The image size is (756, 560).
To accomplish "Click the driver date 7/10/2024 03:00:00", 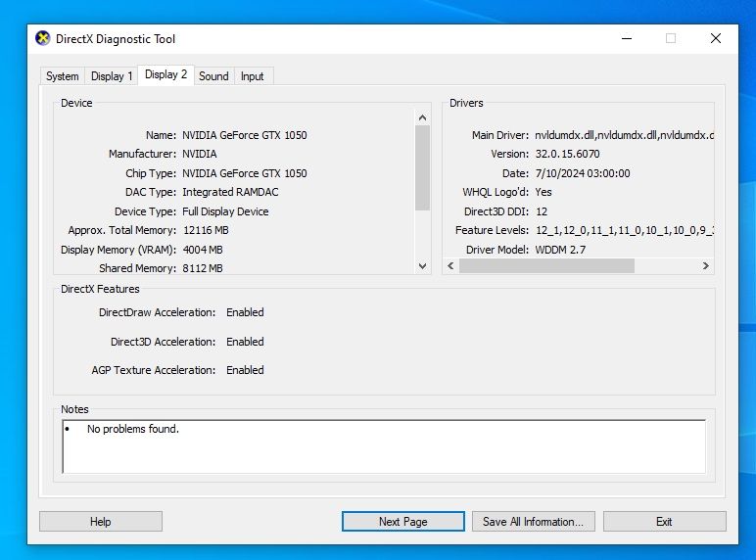I will [583, 173].
